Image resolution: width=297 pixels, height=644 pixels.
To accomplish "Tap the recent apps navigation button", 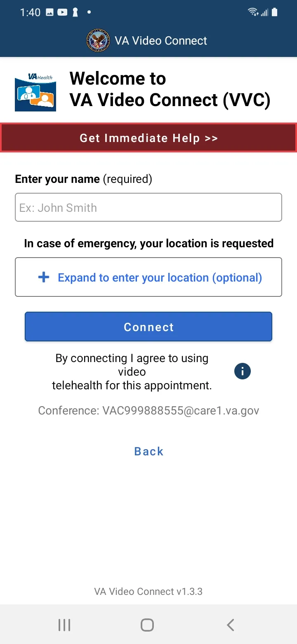I will (64, 625).
